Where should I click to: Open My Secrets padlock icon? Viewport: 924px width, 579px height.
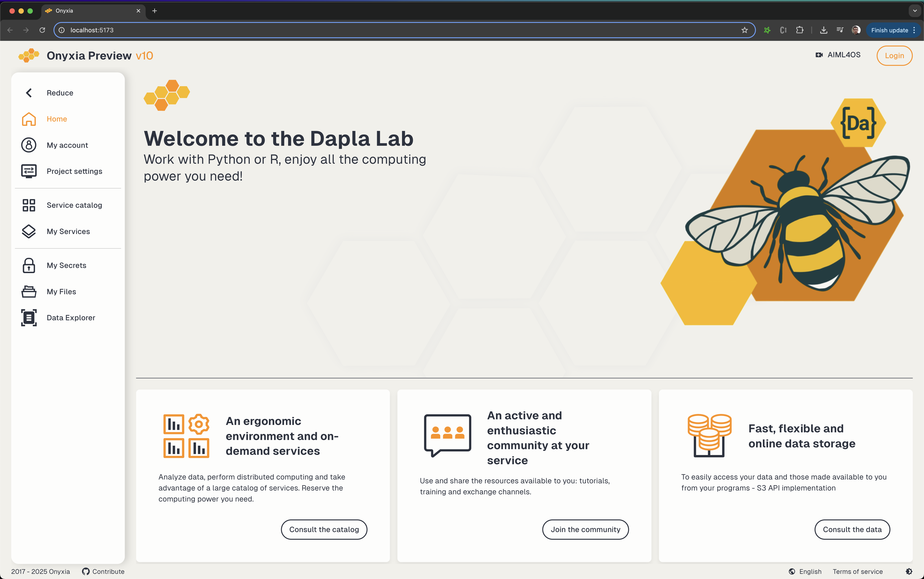click(29, 265)
